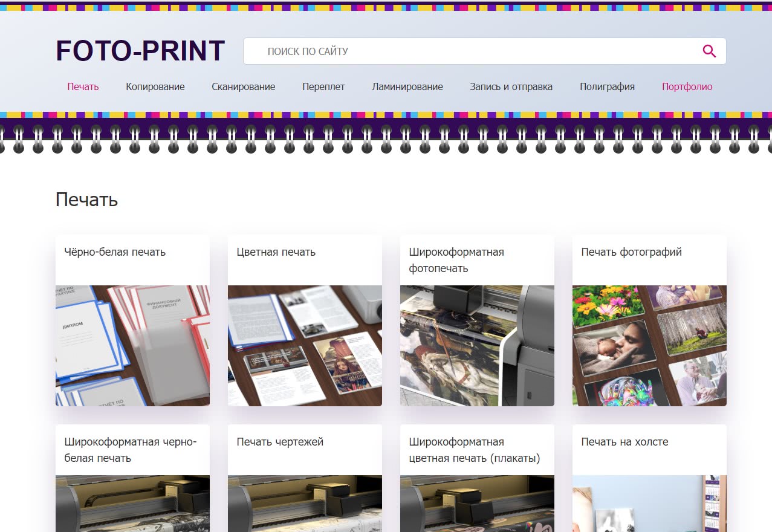
Task: Open Запись и отправка in navigation
Action: pos(511,86)
